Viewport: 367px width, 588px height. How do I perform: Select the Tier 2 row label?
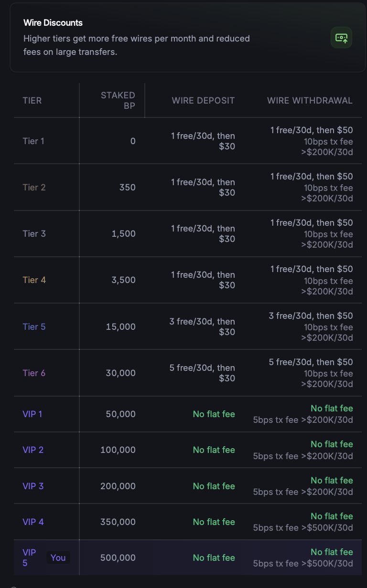point(34,187)
